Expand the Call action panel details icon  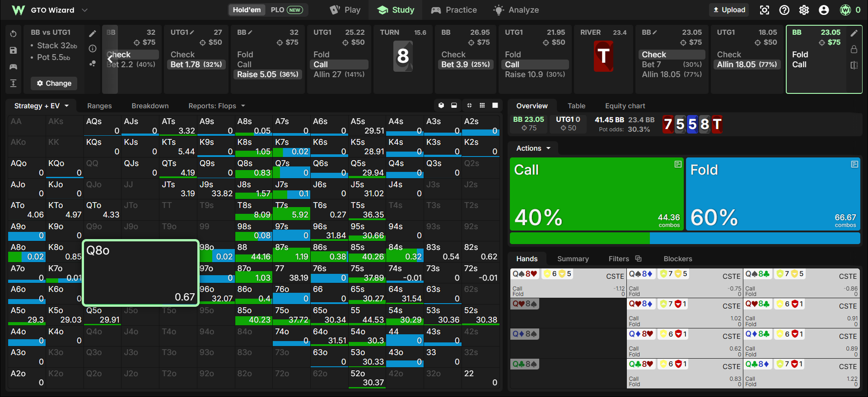[678, 164]
